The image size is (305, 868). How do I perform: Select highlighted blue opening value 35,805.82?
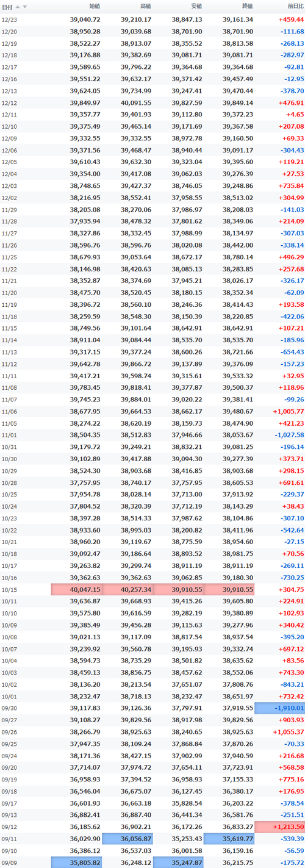(x=76, y=862)
